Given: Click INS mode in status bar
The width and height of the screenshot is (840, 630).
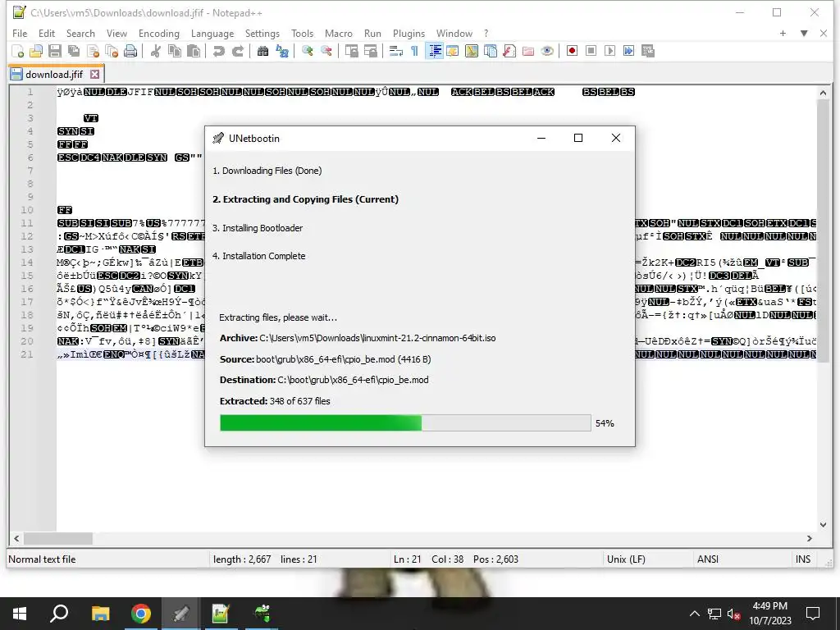Looking at the screenshot, I should tap(803, 559).
